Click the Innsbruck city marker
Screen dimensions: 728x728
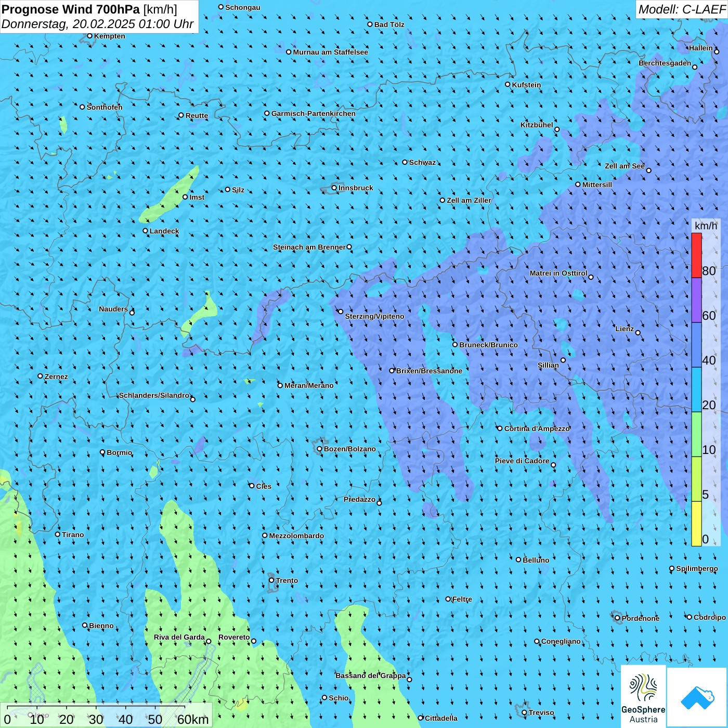(x=334, y=188)
